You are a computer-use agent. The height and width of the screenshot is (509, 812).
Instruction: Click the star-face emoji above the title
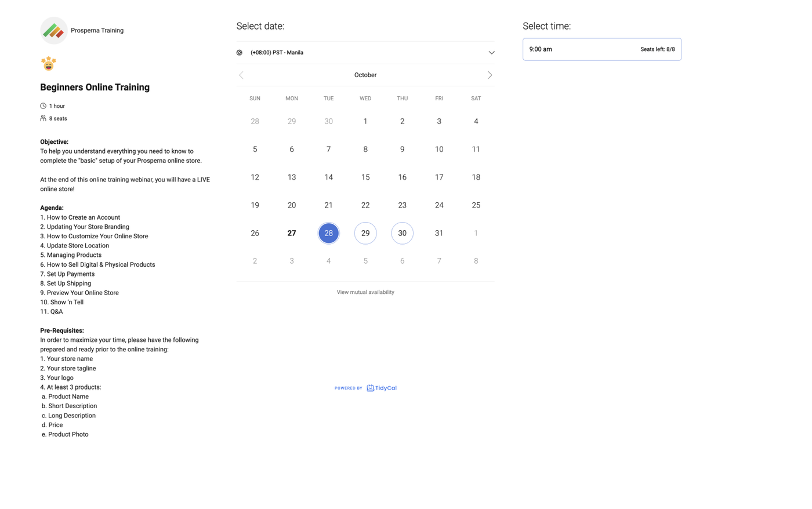(x=49, y=63)
